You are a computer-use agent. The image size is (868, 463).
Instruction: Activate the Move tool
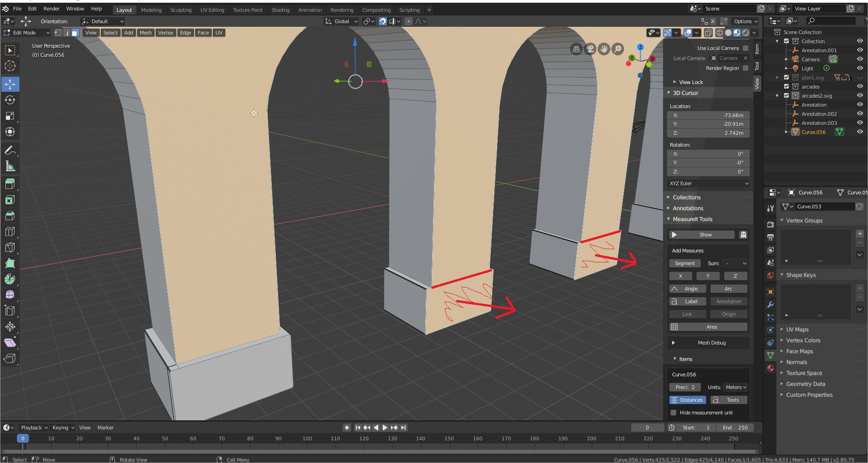point(10,84)
